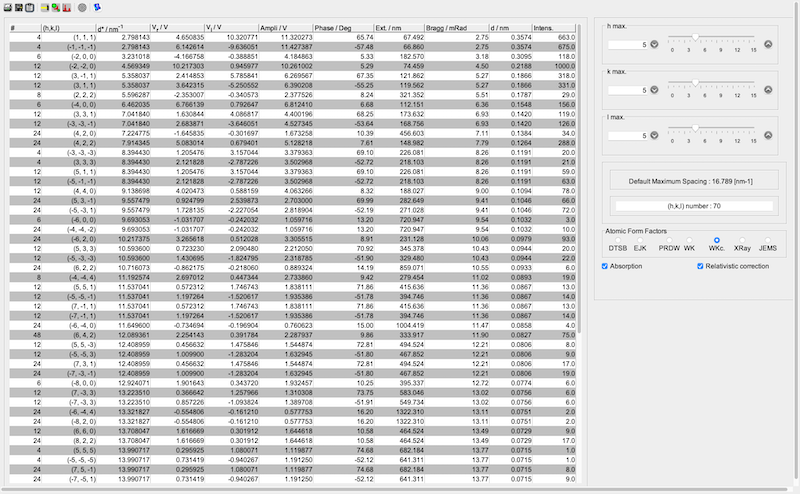Decrease k max. with the down-arrow button
This screenshot has width=800, height=494.
pyautogui.click(x=654, y=90)
